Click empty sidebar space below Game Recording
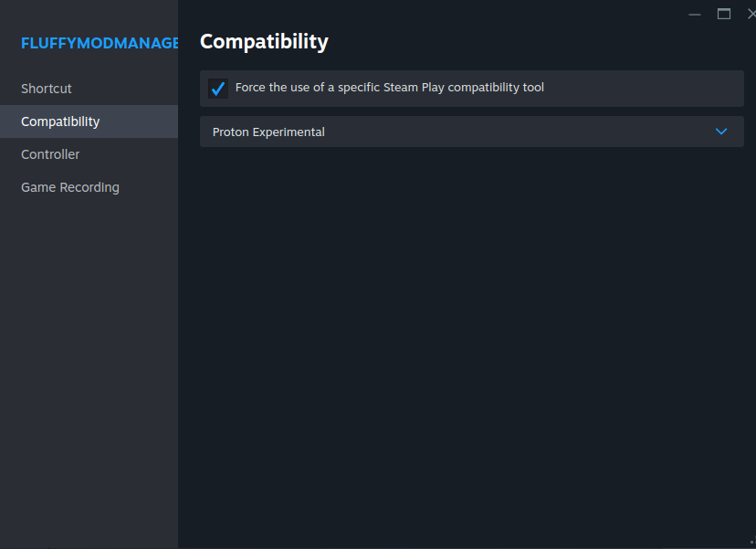This screenshot has width=756, height=549. 89,365
